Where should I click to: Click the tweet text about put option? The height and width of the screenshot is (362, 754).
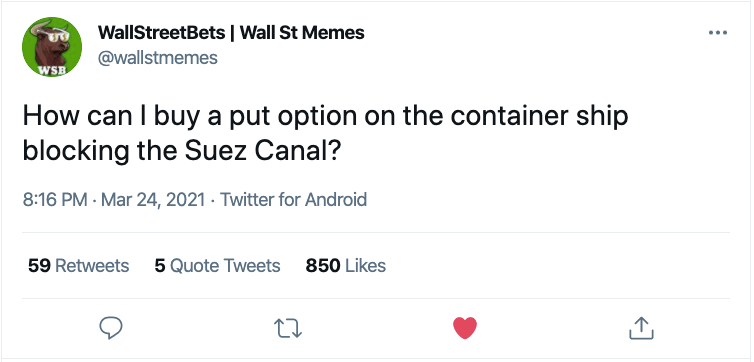326,134
